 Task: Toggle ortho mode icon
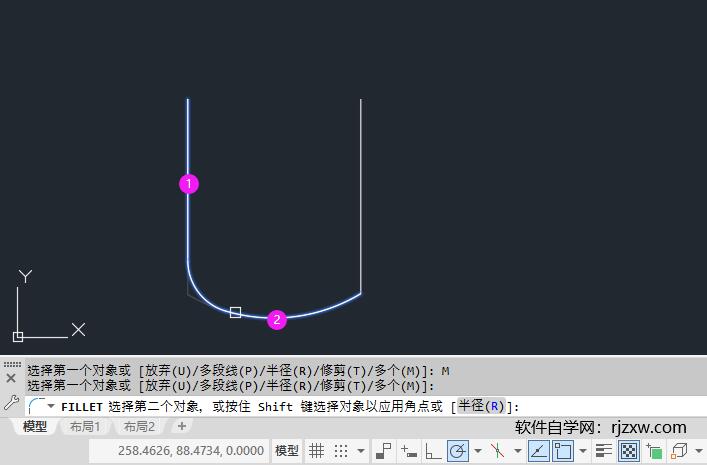pos(433,451)
